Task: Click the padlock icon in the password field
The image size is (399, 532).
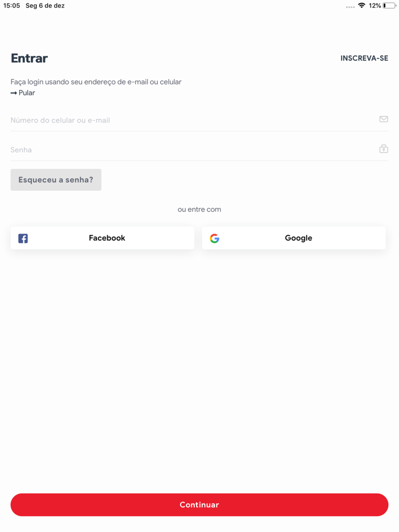Action: click(x=384, y=149)
